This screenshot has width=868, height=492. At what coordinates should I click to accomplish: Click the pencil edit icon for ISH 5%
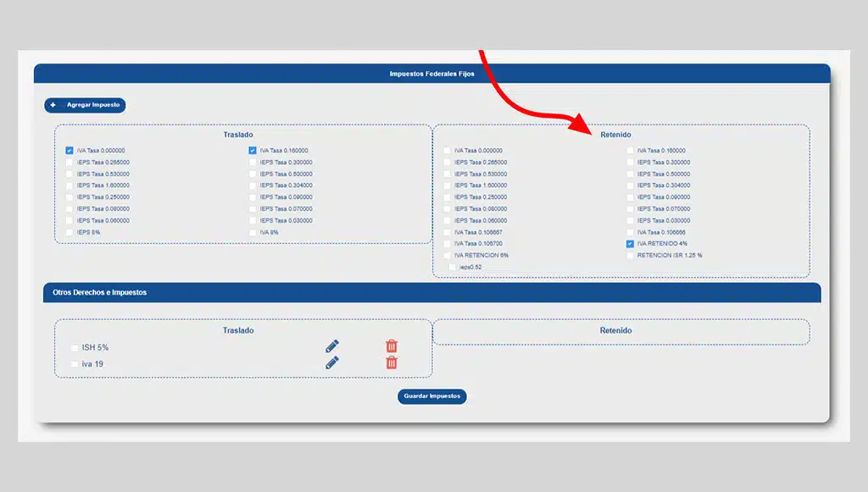pyautogui.click(x=331, y=346)
